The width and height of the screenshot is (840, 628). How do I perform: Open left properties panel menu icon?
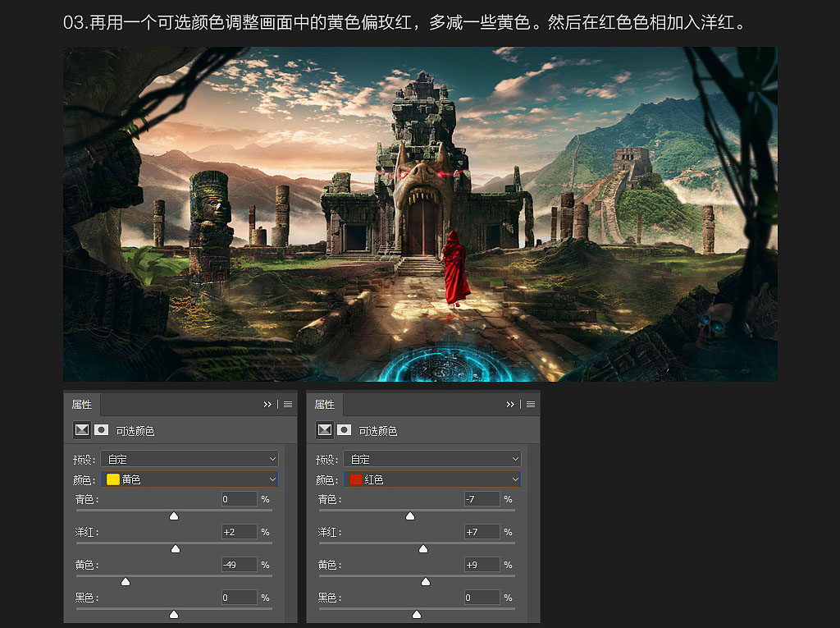click(288, 405)
